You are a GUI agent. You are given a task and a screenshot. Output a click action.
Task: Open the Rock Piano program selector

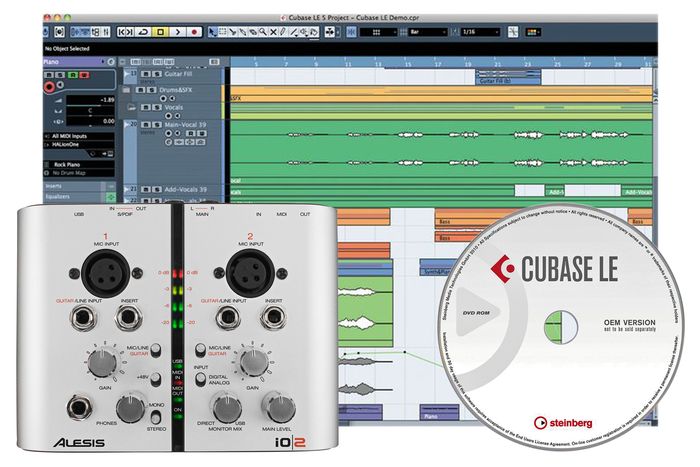point(79,165)
